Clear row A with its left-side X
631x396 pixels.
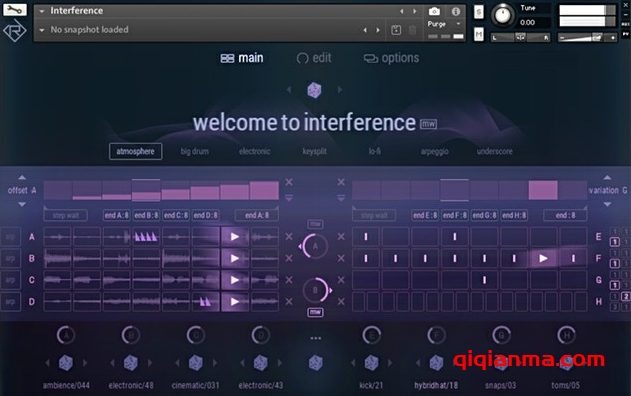[289, 237]
